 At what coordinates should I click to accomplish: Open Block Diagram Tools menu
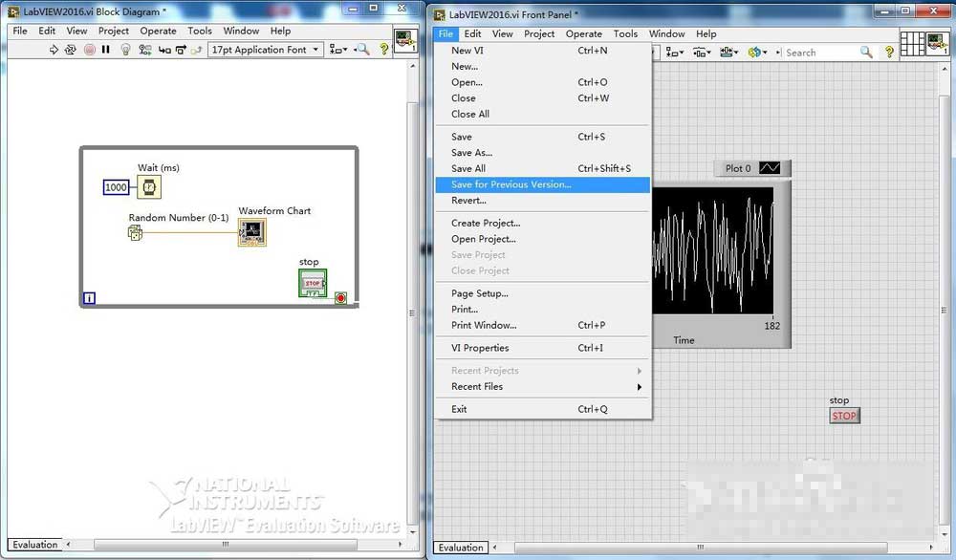(200, 31)
